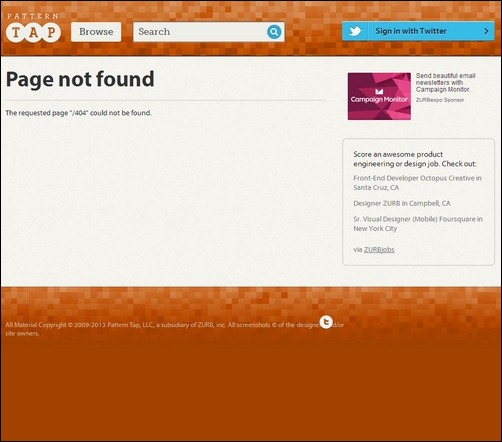The height and width of the screenshot is (442, 502).
Task: Click the blue search magnifier icon
Action: [274, 32]
